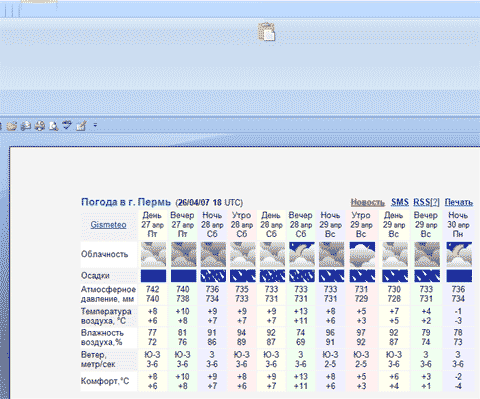Click moon cloud icon for Вечер 28 апр
Screen dimensions: 480x399
coord(302,254)
